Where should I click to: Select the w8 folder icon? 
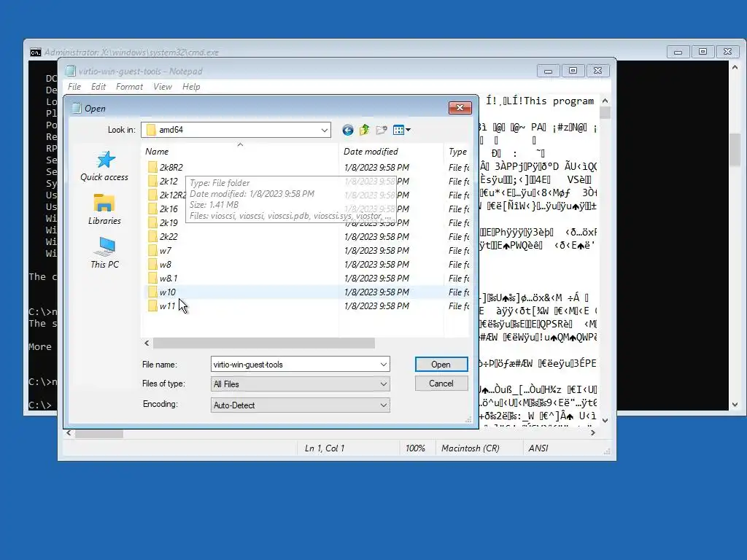tap(152, 264)
